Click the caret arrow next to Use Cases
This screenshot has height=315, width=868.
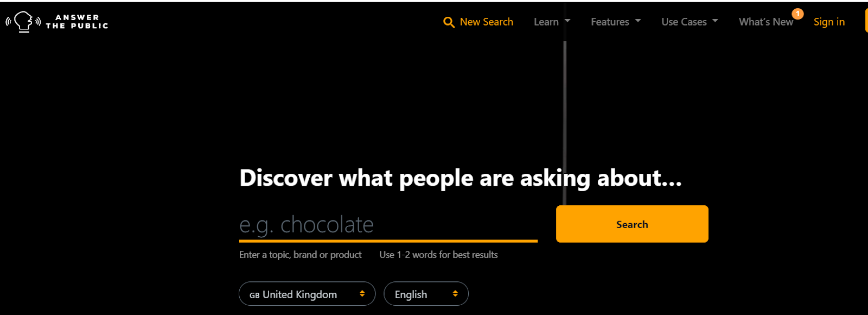click(715, 21)
